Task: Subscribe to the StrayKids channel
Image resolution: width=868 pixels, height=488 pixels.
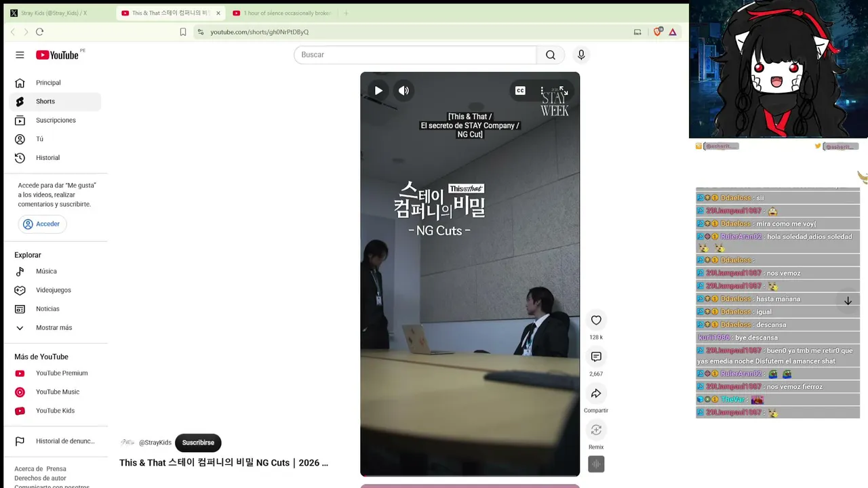Action: coord(198,443)
